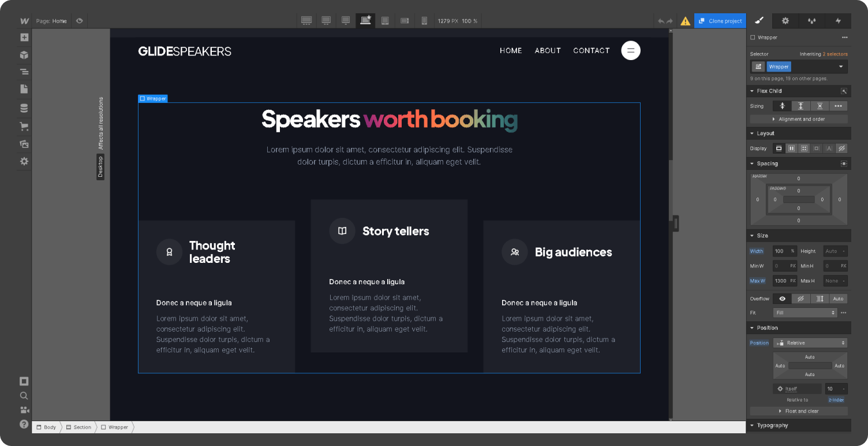This screenshot has width=868, height=446.
Task: Toggle preview mode eye icon
Action: (79, 21)
